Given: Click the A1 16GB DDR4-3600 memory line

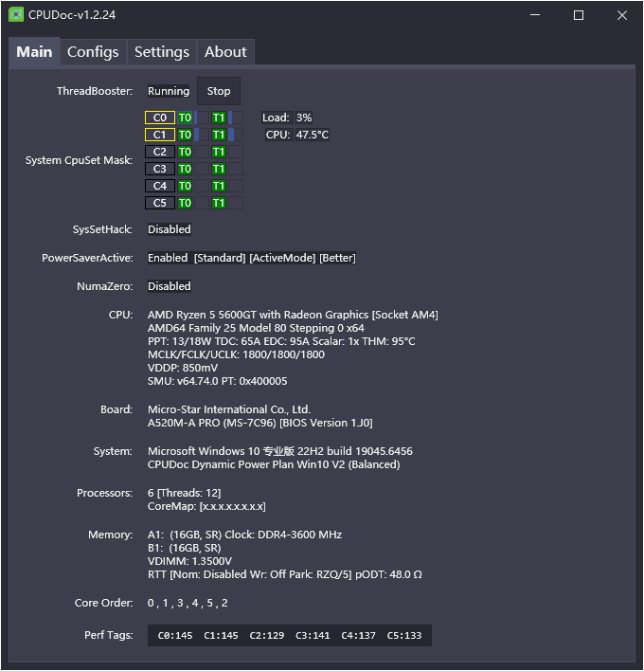Looking at the screenshot, I should click(244, 535).
